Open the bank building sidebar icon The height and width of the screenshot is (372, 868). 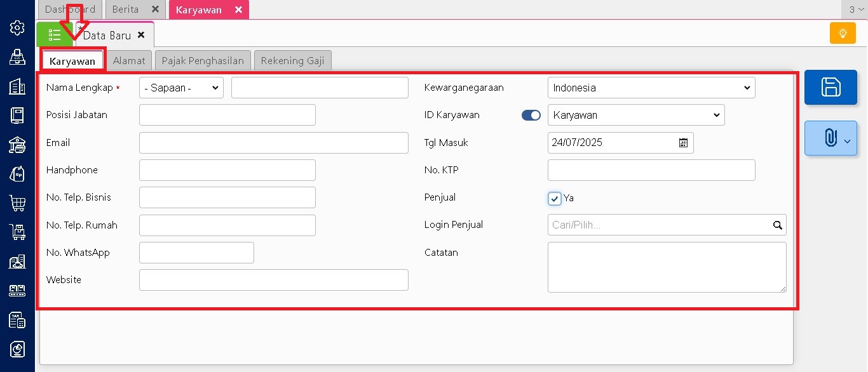tap(17, 145)
